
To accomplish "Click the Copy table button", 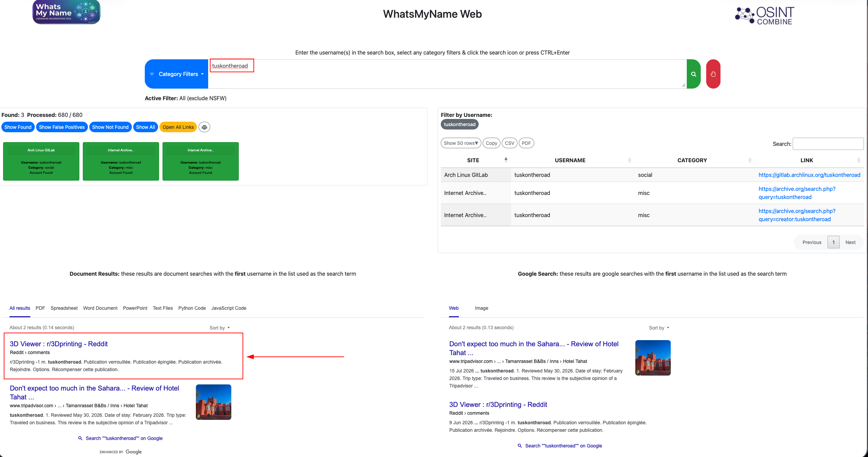I will [x=491, y=143].
